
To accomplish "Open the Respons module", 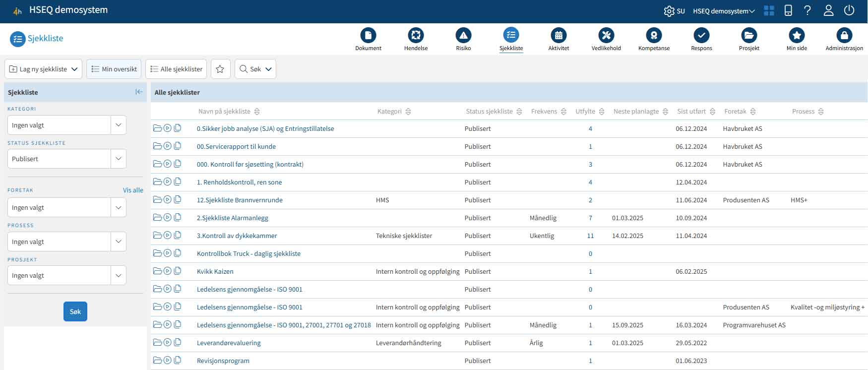I will pyautogui.click(x=701, y=39).
